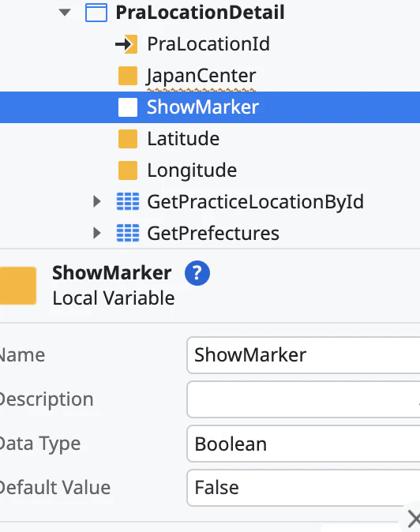420x532 pixels.
Task: Open help for ShowMarker local variable
Action: 197,273
